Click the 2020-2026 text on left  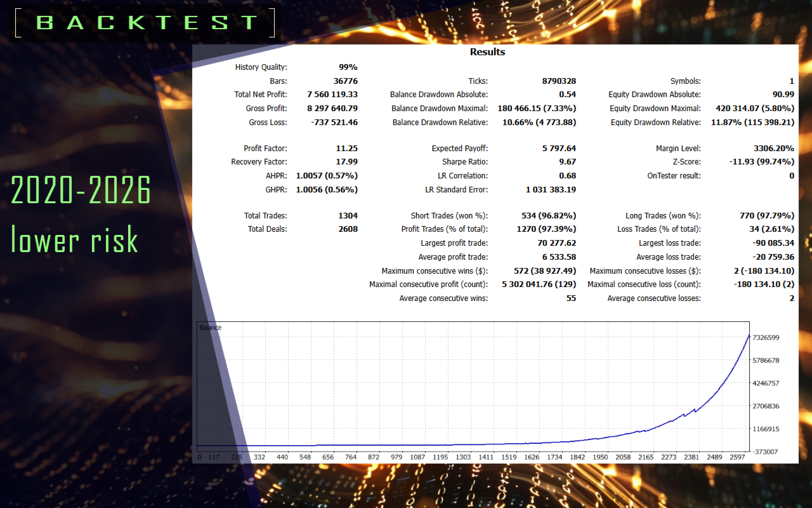click(x=81, y=190)
